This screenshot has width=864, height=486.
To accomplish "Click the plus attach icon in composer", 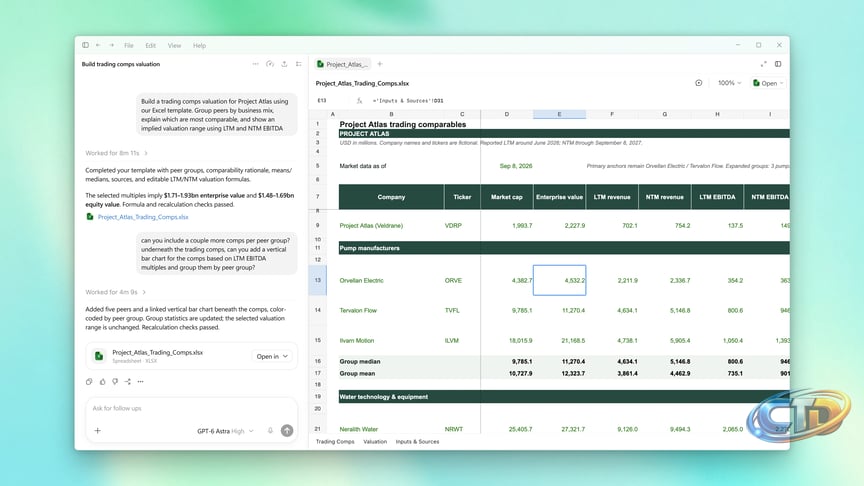I will 98,431.
